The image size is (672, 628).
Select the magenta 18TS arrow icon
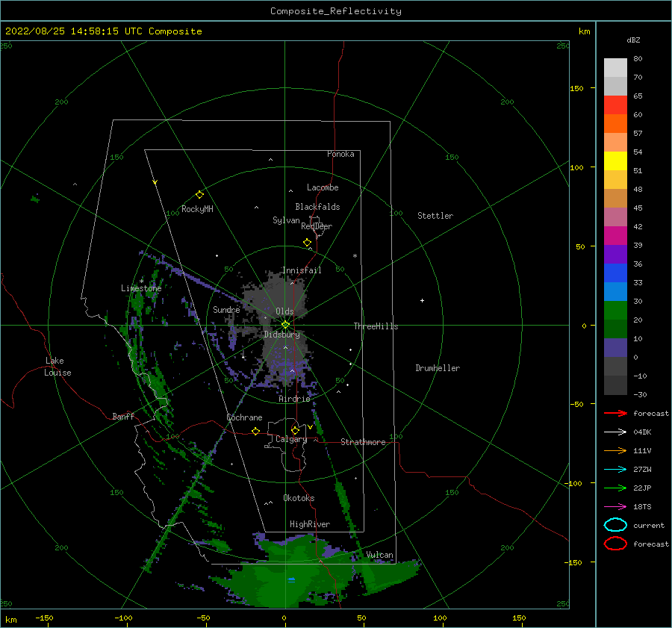coord(615,507)
